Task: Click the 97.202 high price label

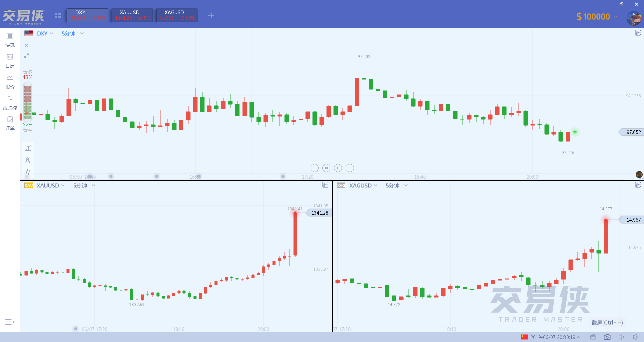Action: coord(364,57)
